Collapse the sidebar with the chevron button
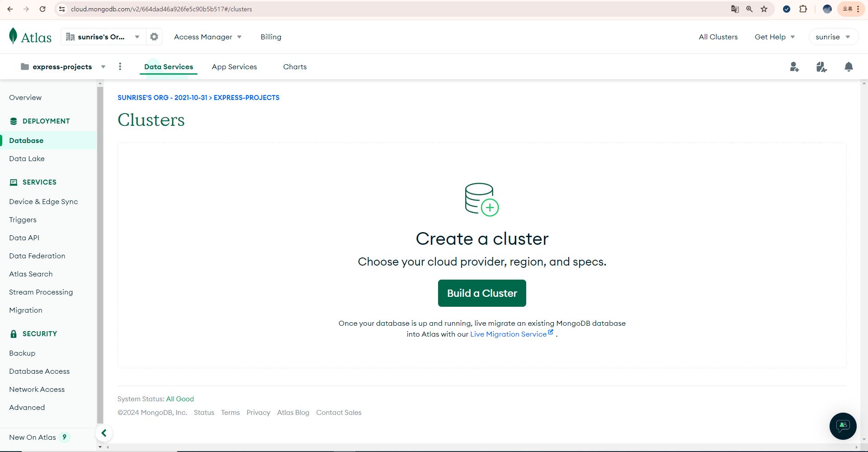Screen dimensions: 868x452 [x=104, y=433]
